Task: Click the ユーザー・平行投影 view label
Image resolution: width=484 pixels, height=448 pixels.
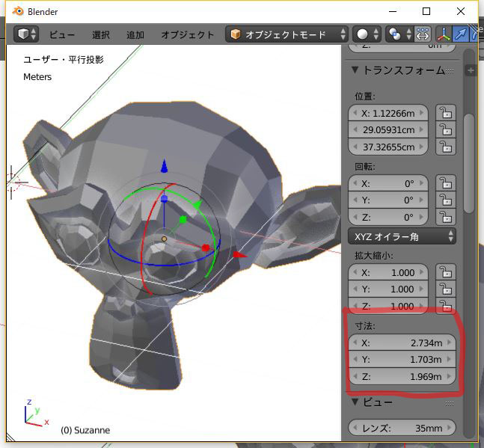Action: (x=64, y=59)
